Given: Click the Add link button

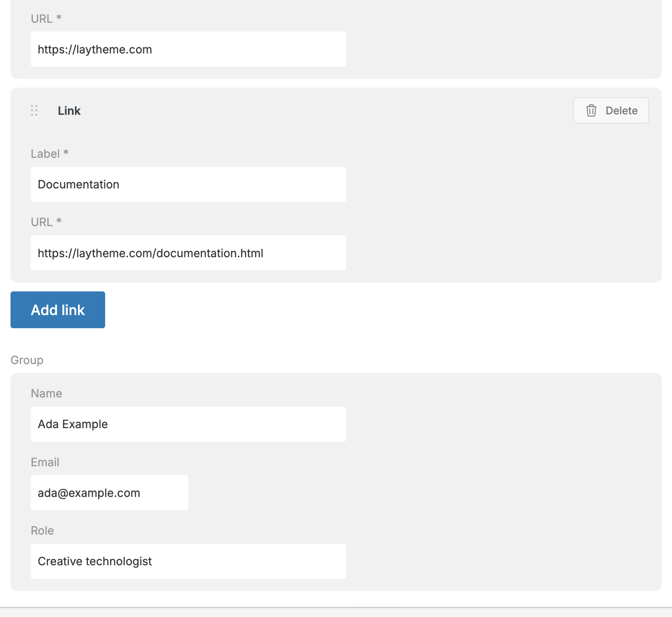Looking at the screenshot, I should coord(58,310).
